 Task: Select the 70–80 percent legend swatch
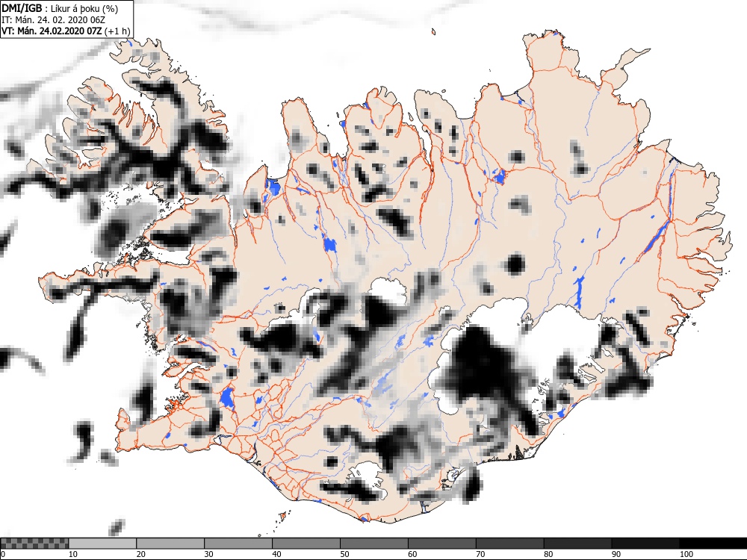509,544
